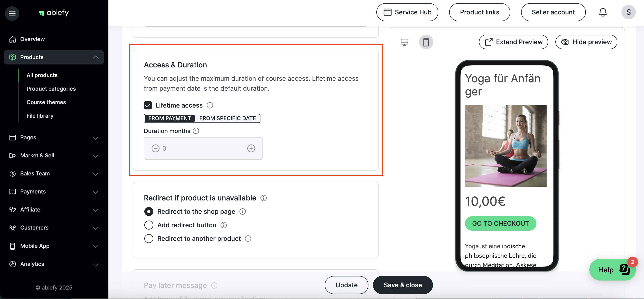Increase duration months with plus icon
This screenshot has height=299, width=644.
pyautogui.click(x=251, y=149)
